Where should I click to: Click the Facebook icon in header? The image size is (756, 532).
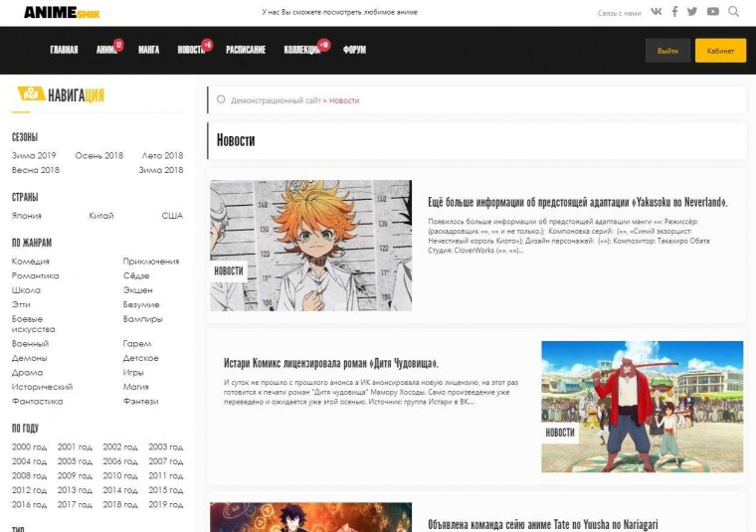point(675,12)
